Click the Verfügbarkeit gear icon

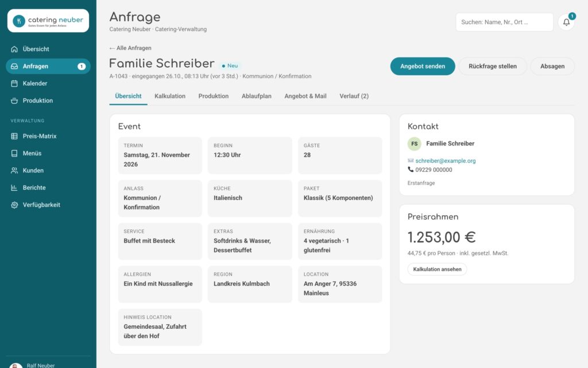click(x=14, y=205)
